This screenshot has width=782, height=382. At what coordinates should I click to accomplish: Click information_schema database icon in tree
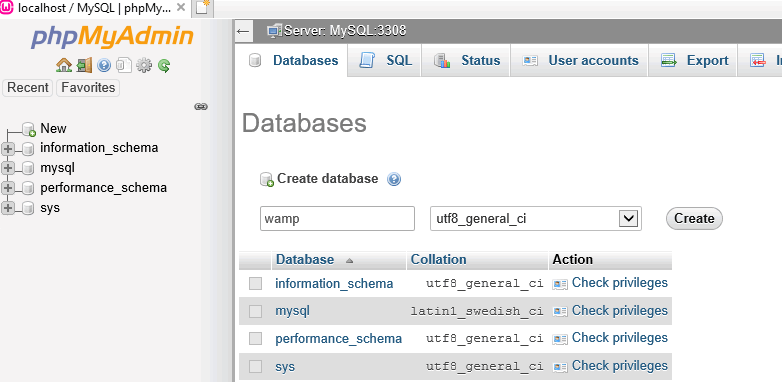coord(28,149)
